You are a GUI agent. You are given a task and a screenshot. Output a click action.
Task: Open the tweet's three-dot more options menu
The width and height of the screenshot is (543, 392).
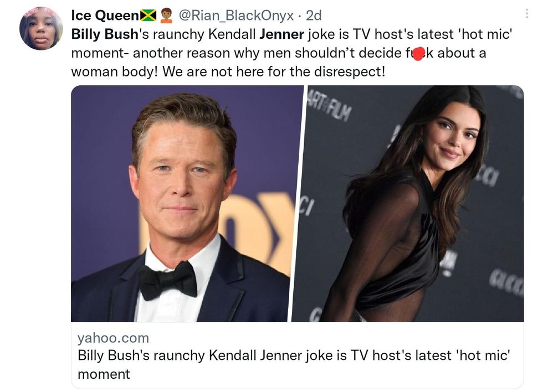(x=526, y=14)
